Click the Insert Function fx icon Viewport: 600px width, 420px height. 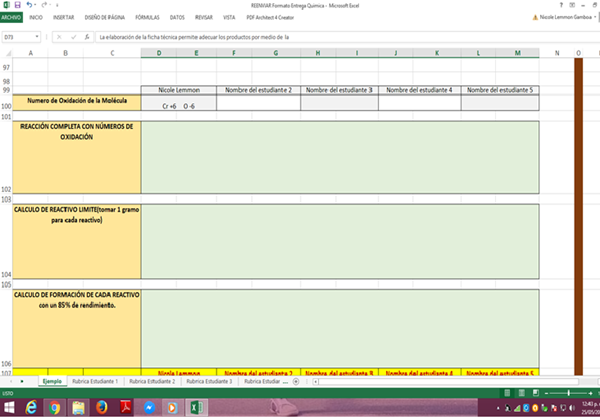tap(87, 37)
